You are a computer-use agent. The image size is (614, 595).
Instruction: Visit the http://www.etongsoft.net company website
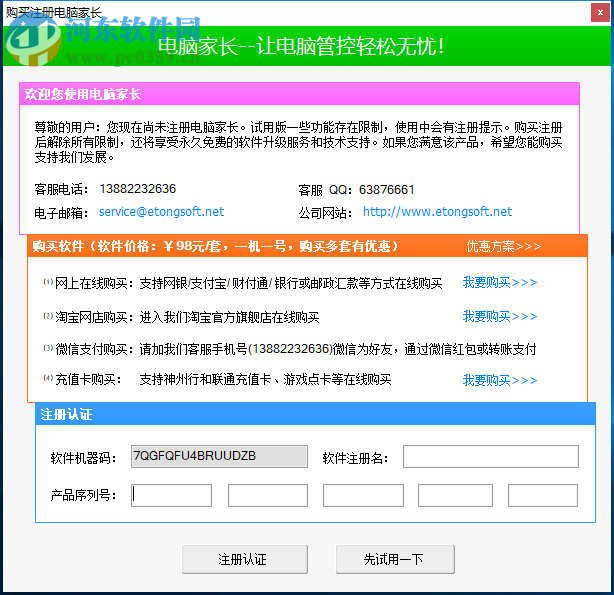(437, 212)
